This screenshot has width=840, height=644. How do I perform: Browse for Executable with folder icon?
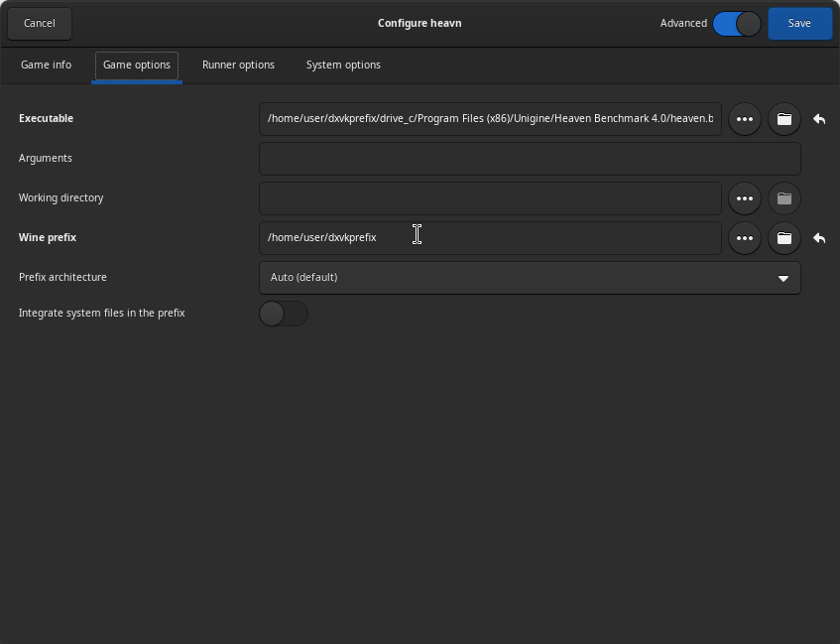coord(784,119)
